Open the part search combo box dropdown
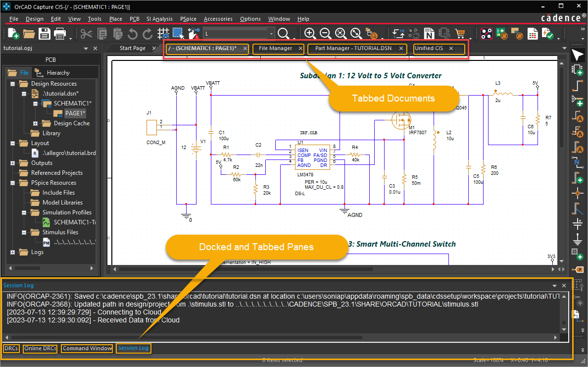 tap(271, 34)
